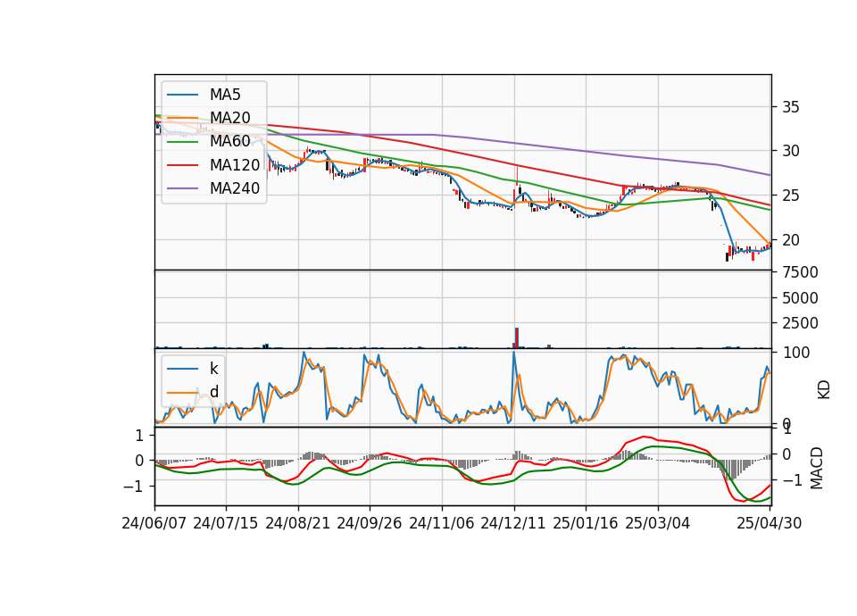The image size is (857, 616).
Task: Click the MA5 legend label
Action: click(225, 95)
